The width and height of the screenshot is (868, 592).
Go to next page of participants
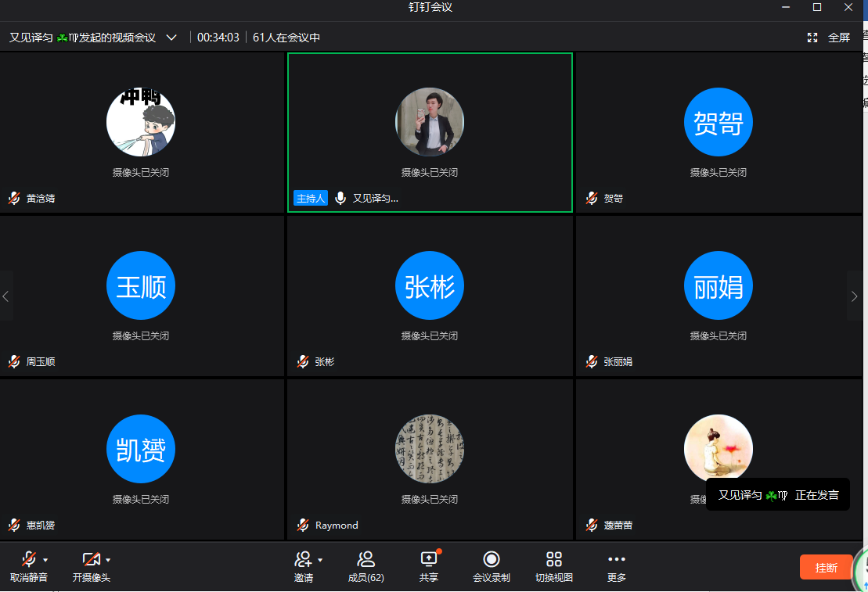tap(854, 296)
